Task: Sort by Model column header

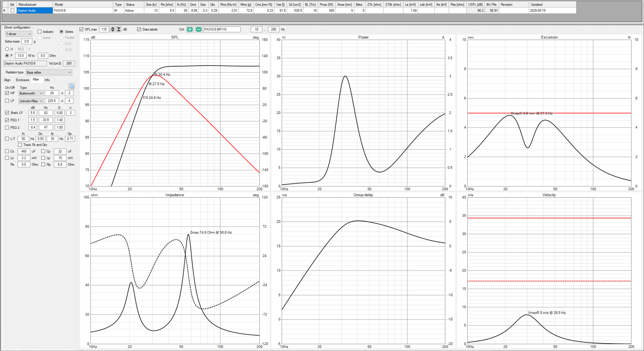Action: (83, 4)
